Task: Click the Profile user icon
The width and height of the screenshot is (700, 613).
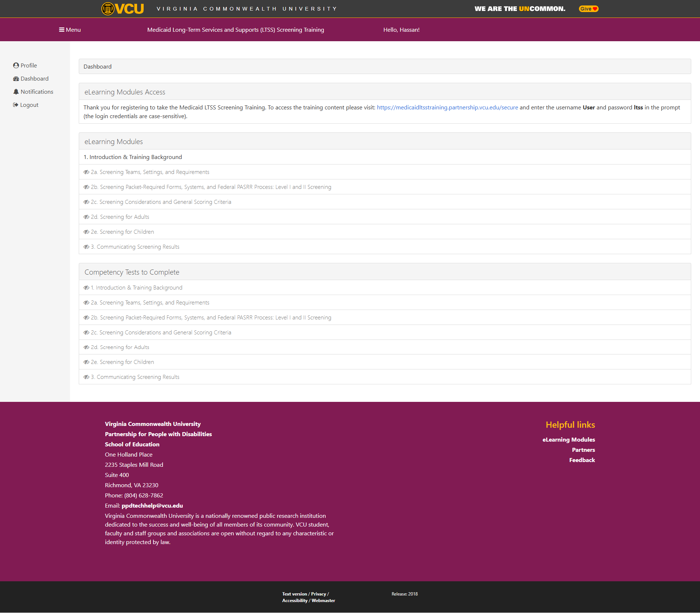Action: (16, 66)
